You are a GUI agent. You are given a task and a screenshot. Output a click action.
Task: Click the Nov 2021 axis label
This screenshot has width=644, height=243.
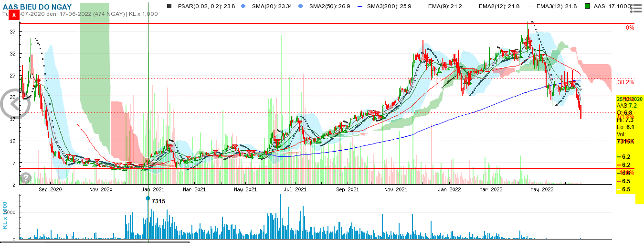click(x=396, y=189)
